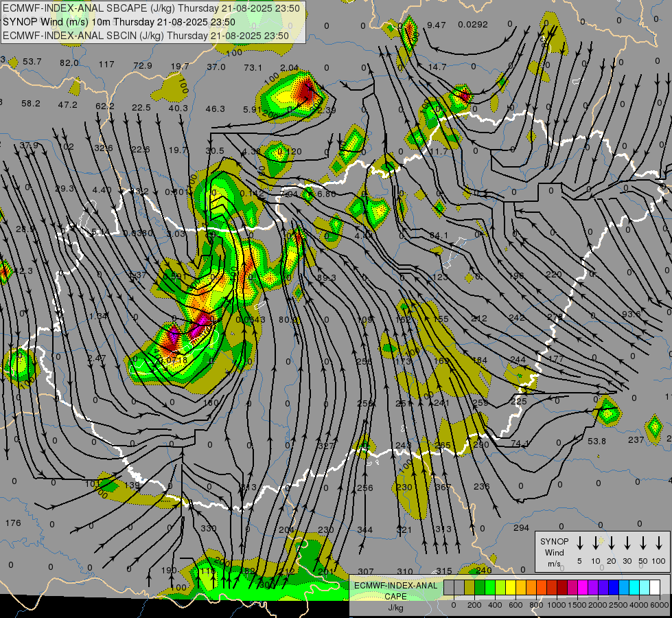Click the map value 84.1
The height and width of the screenshot is (618, 672).
[x=439, y=236]
